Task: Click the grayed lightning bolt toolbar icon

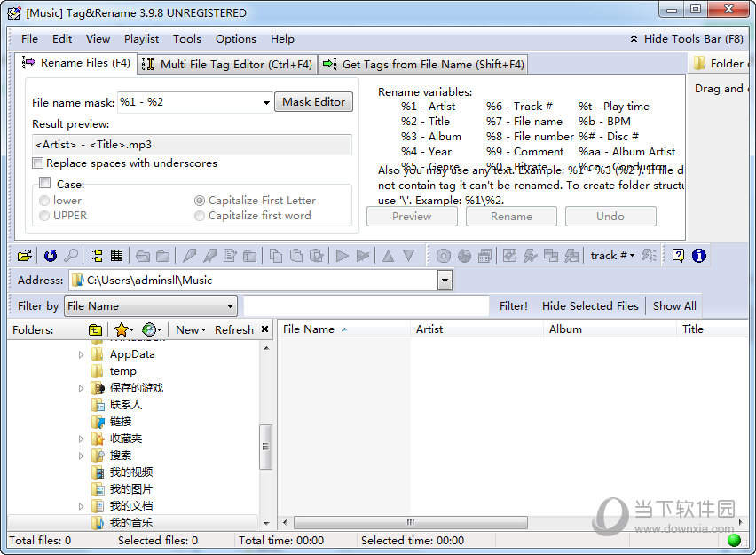Action: pos(531,256)
